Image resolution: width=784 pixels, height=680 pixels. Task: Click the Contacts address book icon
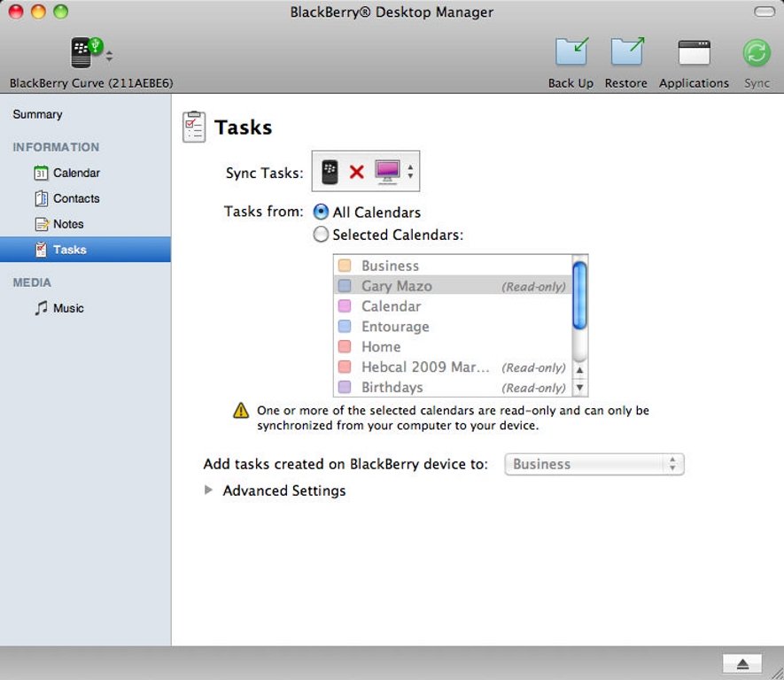(x=41, y=198)
